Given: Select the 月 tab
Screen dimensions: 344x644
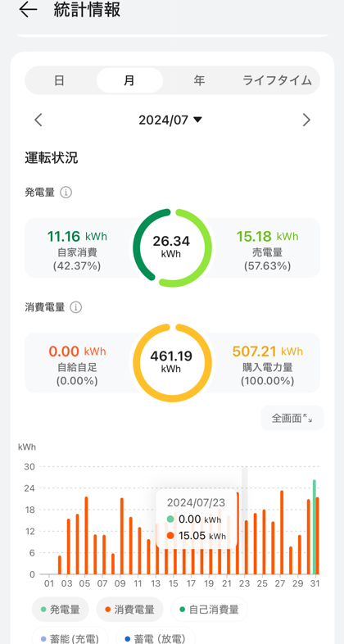Looking at the screenshot, I should click(129, 80).
